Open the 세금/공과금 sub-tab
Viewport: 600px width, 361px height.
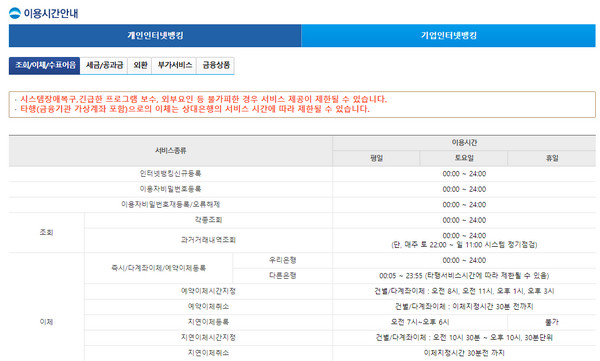point(104,65)
